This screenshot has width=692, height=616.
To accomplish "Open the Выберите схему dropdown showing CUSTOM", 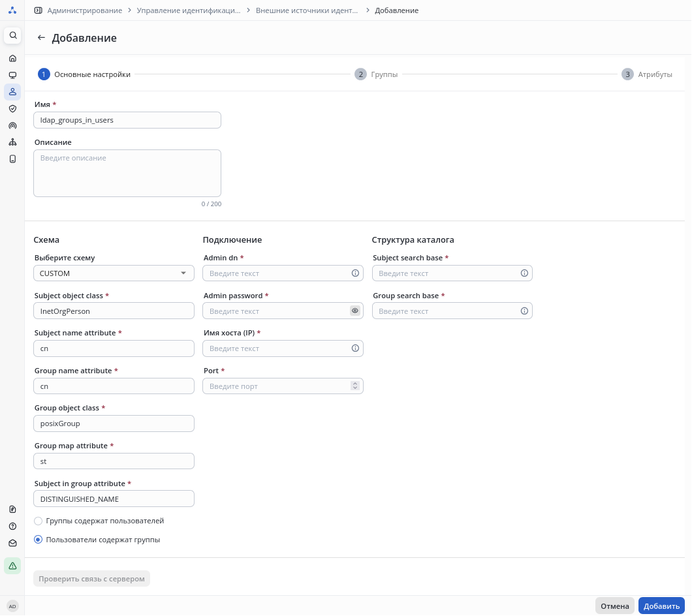I will click(114, 273).
